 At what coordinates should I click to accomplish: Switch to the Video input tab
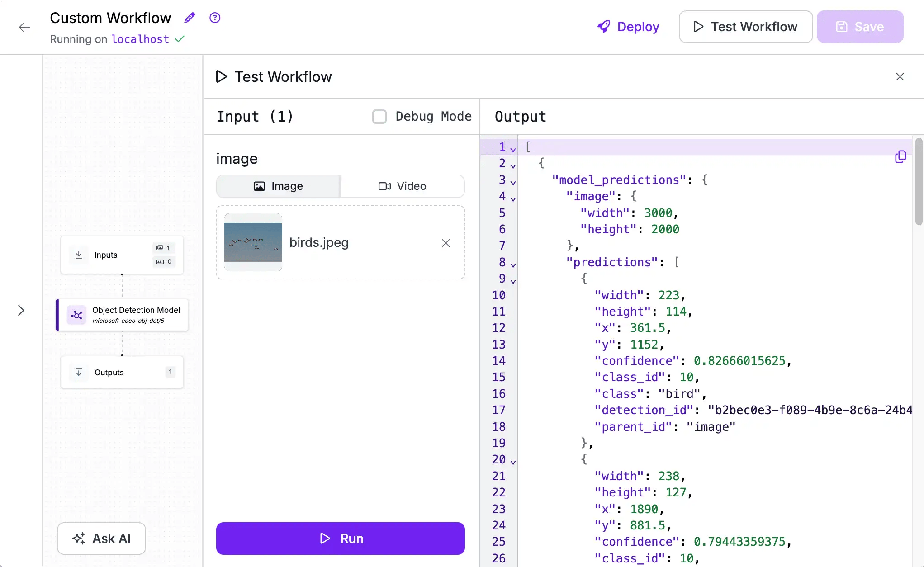[403, 186]
